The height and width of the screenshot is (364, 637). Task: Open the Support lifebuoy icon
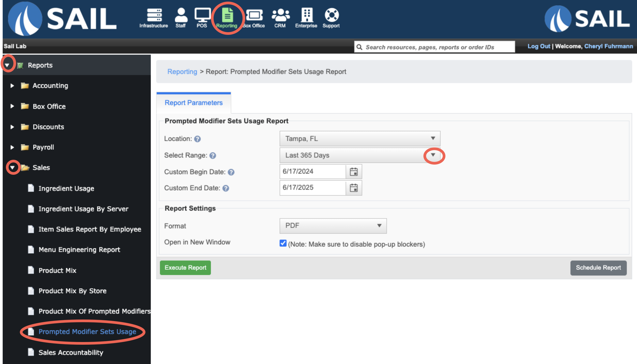pos(331,16)
